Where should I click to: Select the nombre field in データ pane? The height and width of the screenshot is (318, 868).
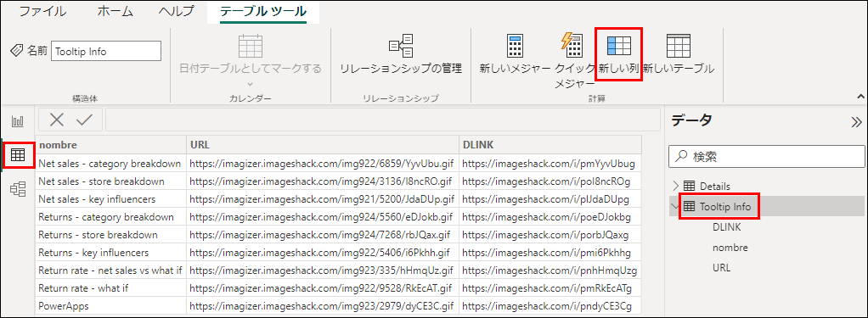point(730,248)
